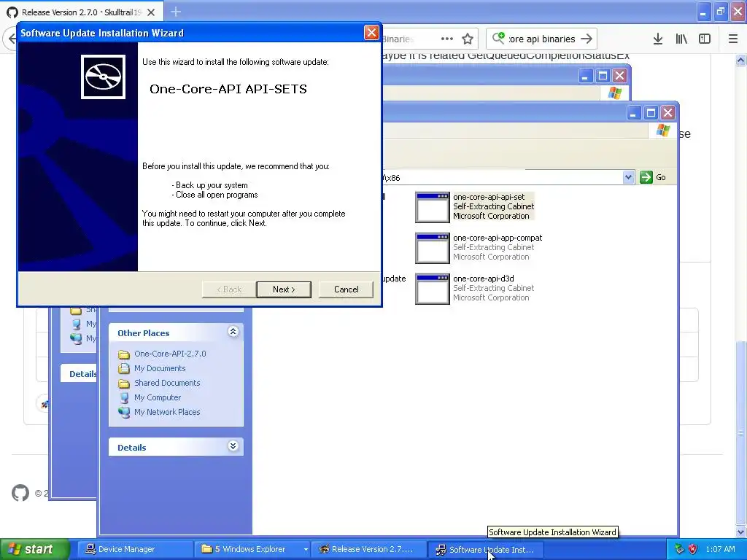Screen dimensions: 747x560
Task: Collapse the Other Places panel
Action: click(x=233, y=332)
